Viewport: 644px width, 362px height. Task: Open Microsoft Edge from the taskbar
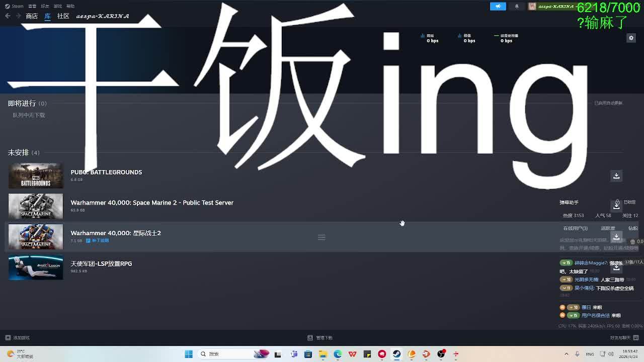pos(338,354)
